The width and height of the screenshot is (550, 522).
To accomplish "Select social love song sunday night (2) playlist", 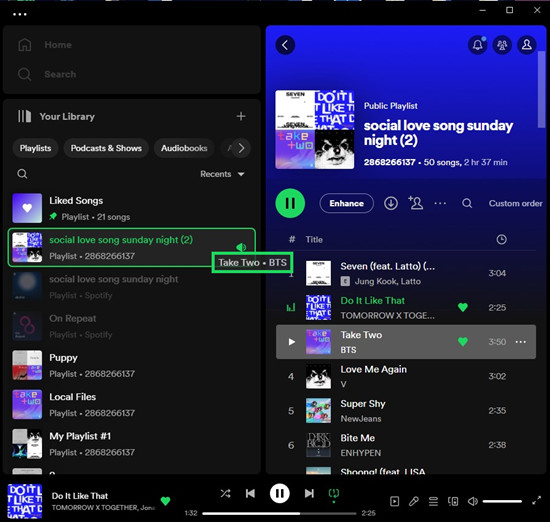I will coord(132,247).
